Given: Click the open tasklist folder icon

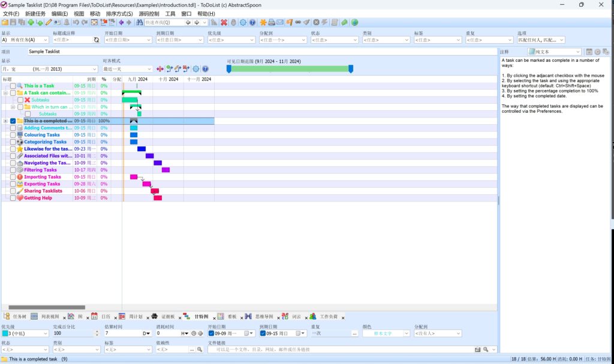Looking at the screenshot, I should click(5, 22).
